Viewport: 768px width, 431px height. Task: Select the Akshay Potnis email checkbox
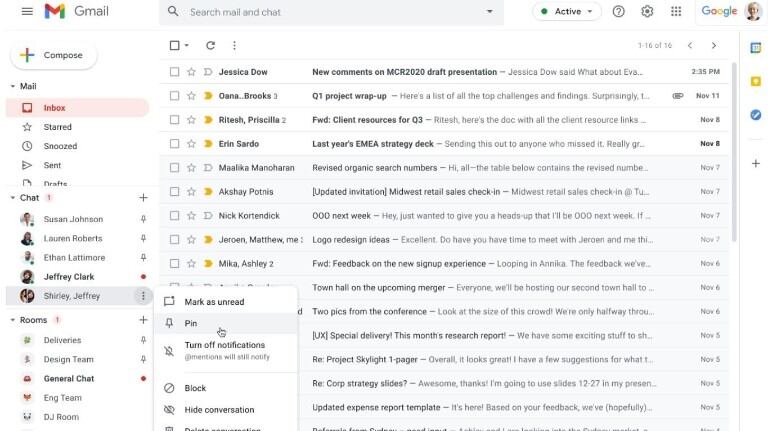pyautogui.click(x=174, y=192)
